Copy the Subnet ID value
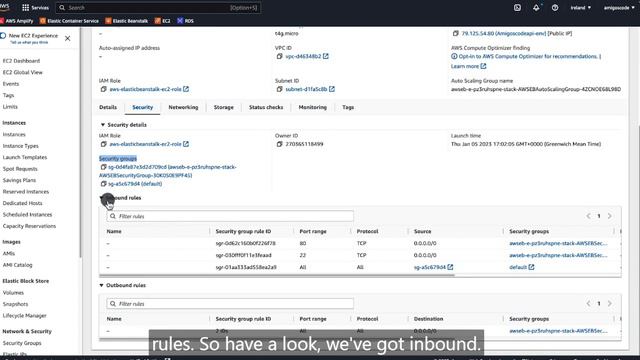The height and width of the screenshot is (360, 640). coord(279,89)
